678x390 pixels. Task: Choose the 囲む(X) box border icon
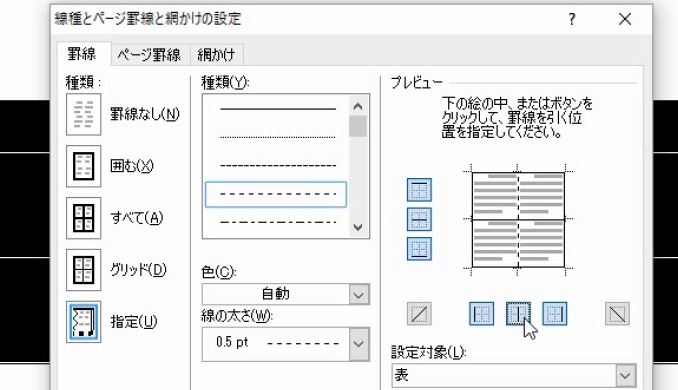(x=83, y=166)
